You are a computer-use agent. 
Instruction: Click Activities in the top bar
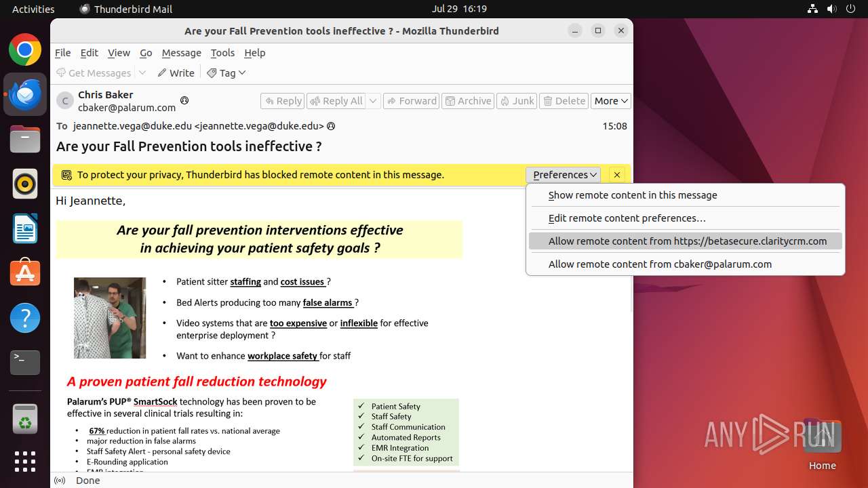click(33, 9)
